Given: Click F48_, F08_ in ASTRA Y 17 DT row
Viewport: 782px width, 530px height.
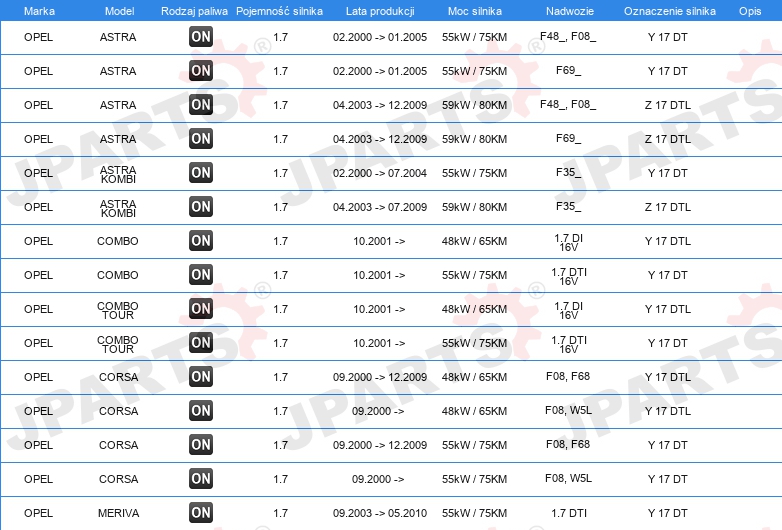Looking at the screenshot, I should pos(568,36).
